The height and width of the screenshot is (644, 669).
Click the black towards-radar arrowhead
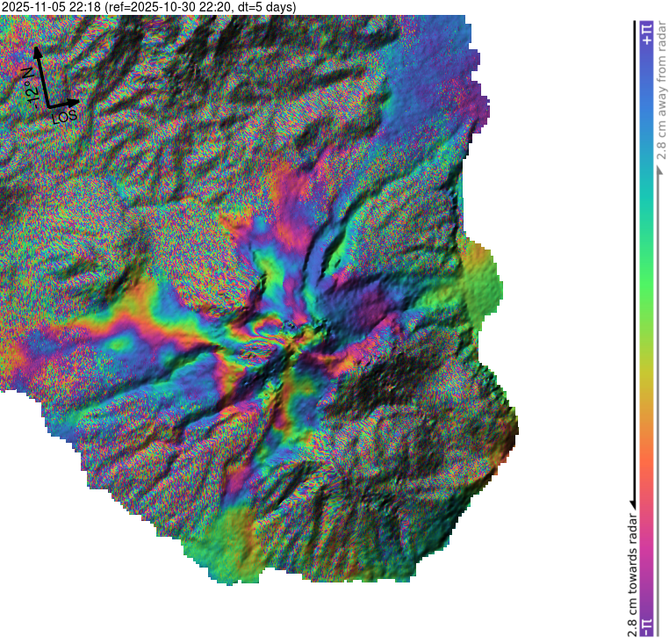click(632, 503)
